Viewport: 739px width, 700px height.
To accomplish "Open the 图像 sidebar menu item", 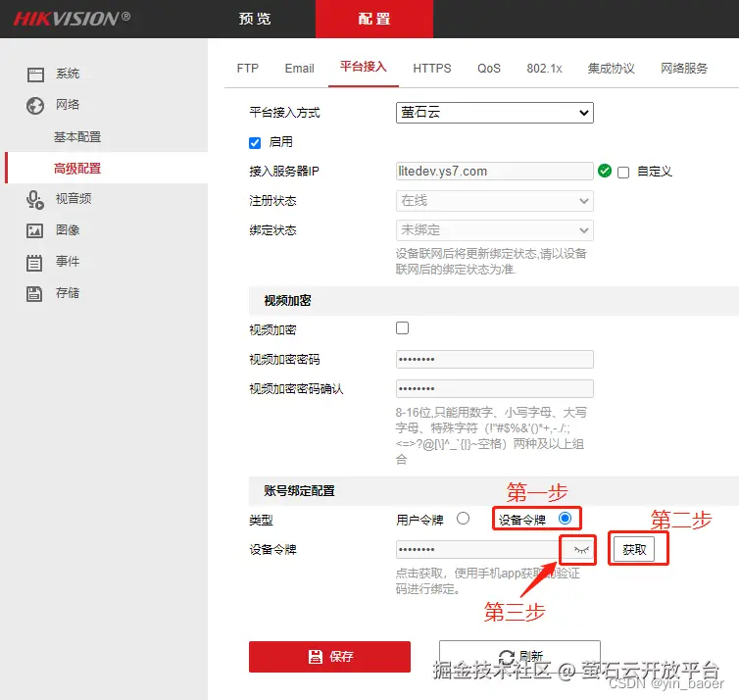I will pos(68,230).
